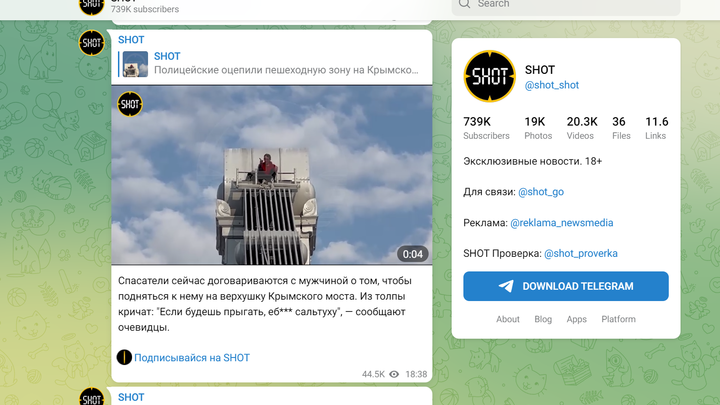The image size is (720, 405).
Task: Click the paper plane icon on download button
Action: [x=506, y=286]
